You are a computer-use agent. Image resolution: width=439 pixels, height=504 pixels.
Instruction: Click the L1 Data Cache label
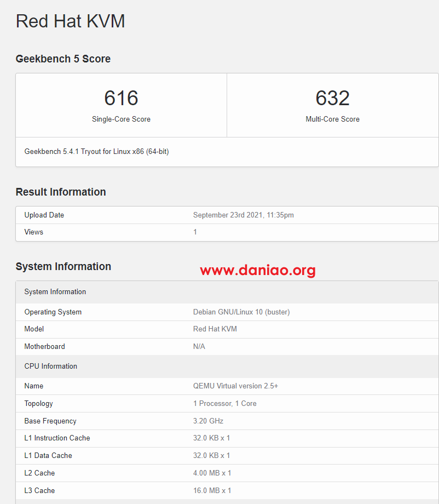(x=48, y=455)
